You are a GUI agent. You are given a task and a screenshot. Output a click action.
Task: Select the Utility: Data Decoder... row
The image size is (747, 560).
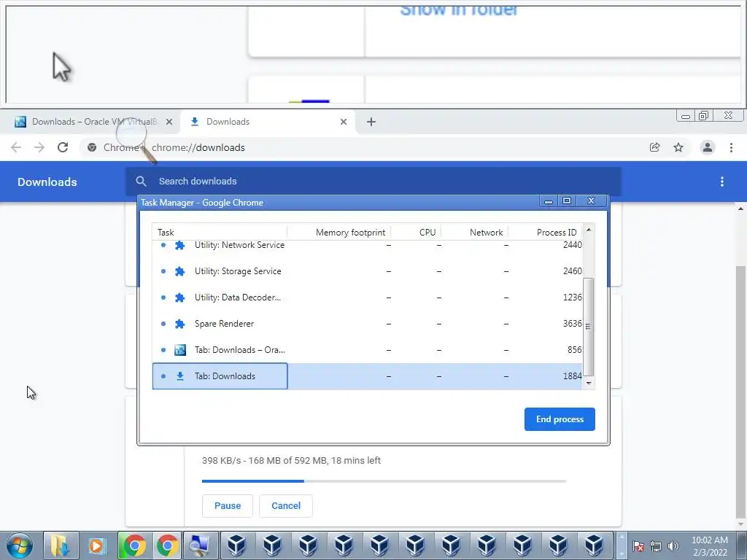pyautogui.click(x=368, y=297)
